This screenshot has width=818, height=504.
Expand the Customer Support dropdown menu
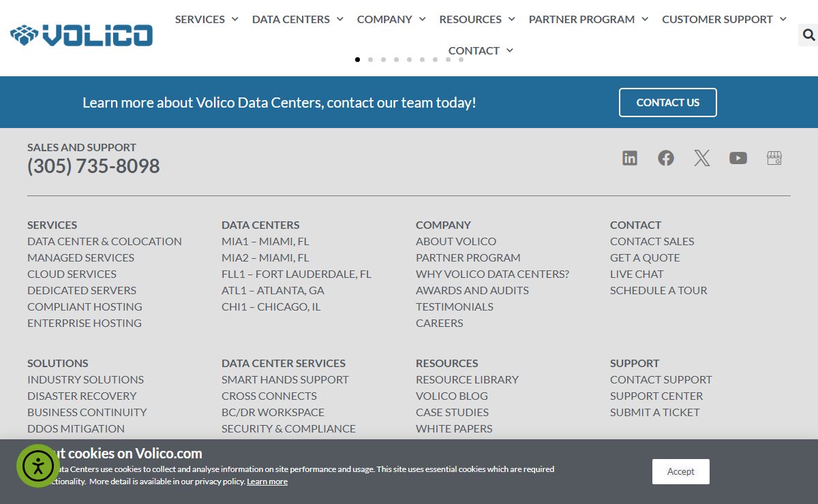coord(724,19)
